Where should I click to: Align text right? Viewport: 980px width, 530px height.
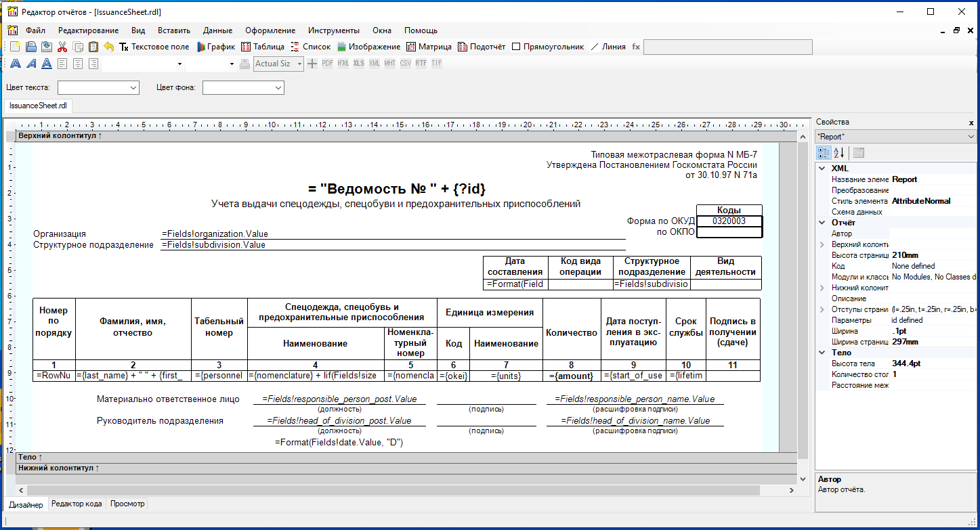tap(93, 64)
